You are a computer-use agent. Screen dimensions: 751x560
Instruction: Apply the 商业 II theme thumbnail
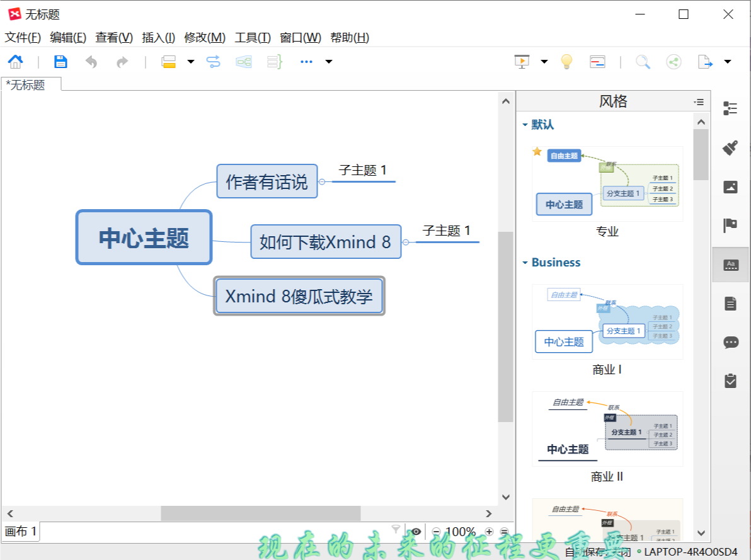pyautogui.click(x=607, y=429)
